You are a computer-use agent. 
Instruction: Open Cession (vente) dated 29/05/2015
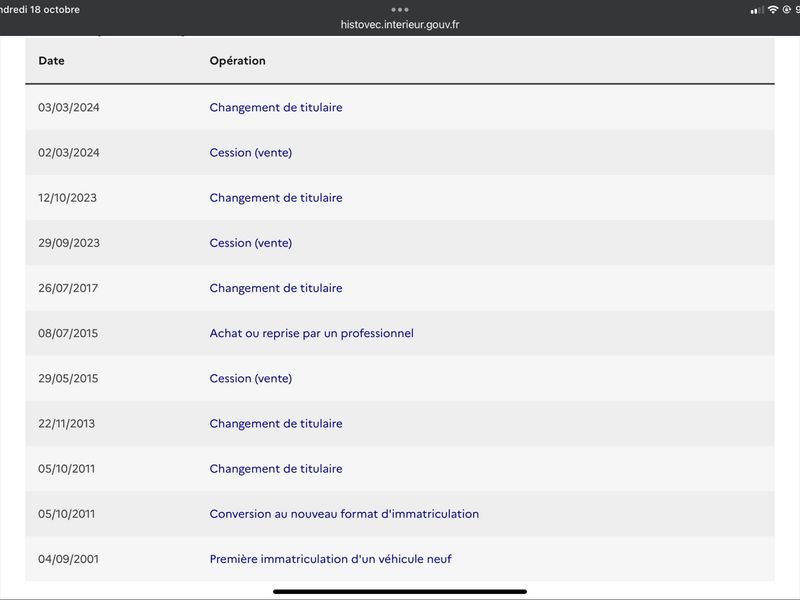click(251, 379)
